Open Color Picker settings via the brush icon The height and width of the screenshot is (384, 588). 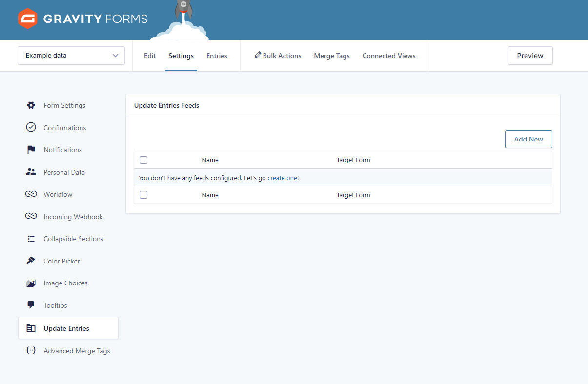31,261
